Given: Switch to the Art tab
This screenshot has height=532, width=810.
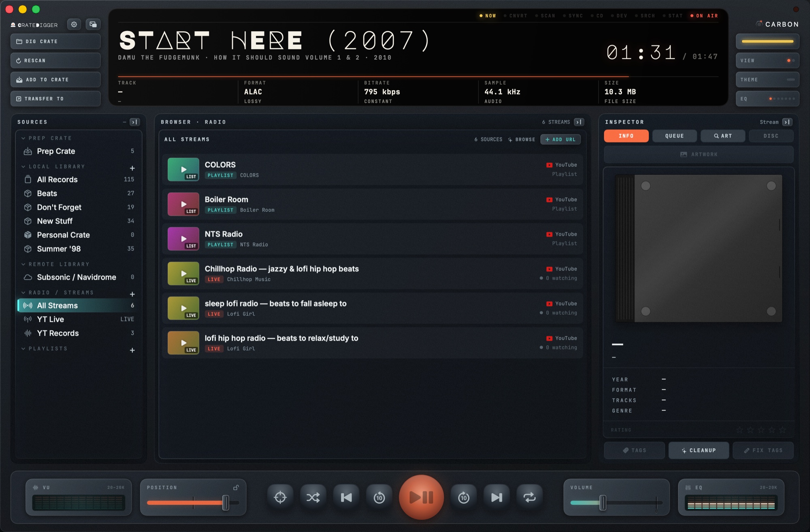Looking at the screenshot, I should pos(723,136).
